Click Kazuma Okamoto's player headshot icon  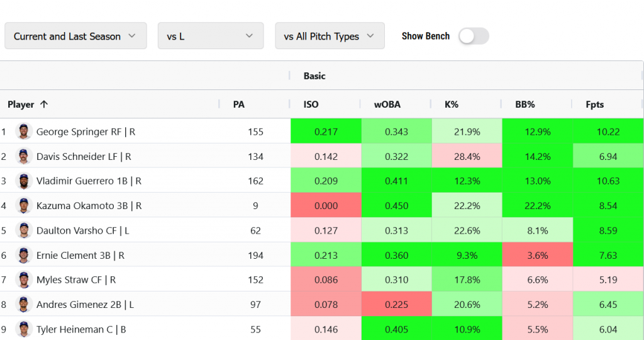click(24, 205)
